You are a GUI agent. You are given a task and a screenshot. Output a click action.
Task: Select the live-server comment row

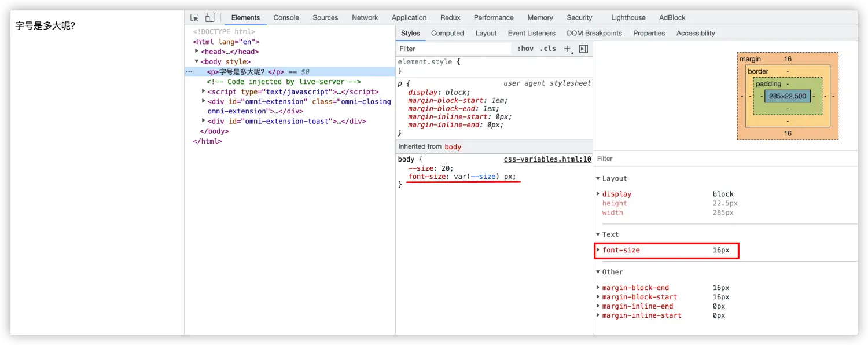point(284,82)
